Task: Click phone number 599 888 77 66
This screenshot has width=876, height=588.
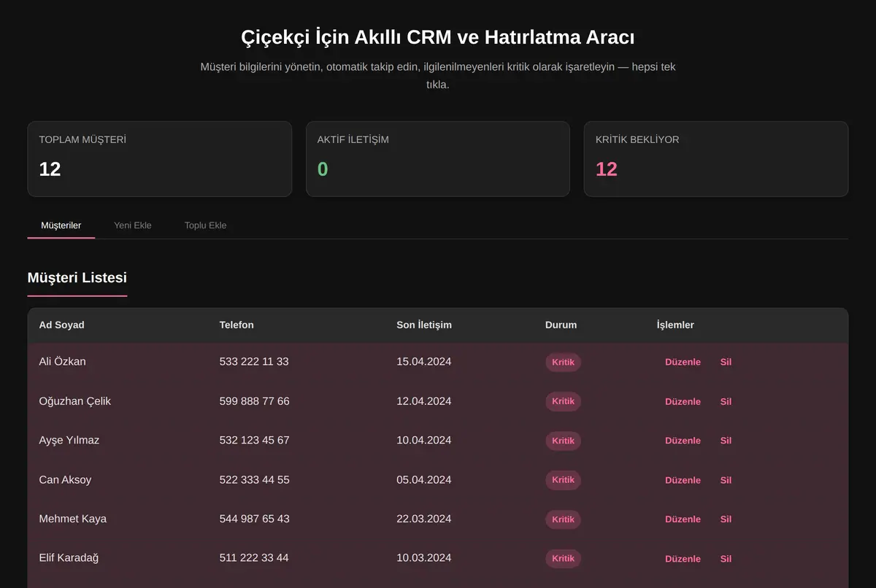Action: pyautogui.click(x=254, y=401)
